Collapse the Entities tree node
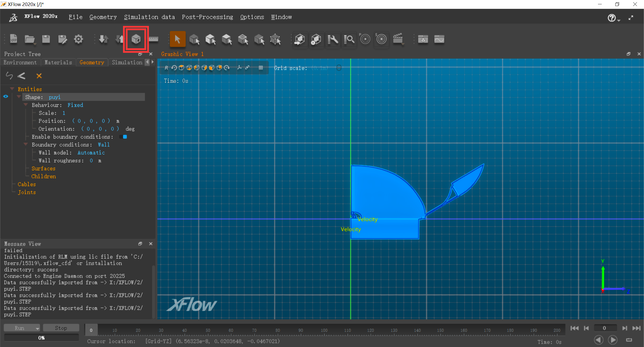 12,89
